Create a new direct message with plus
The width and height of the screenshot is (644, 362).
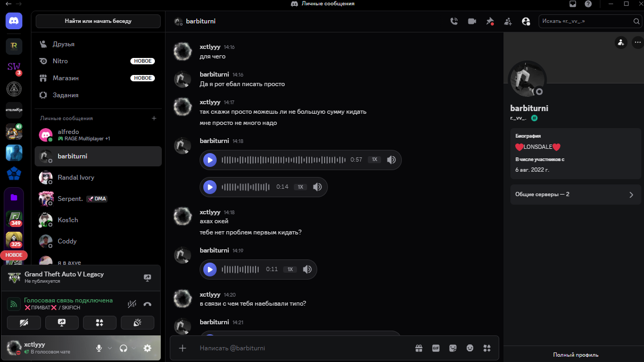coord(154,118)
